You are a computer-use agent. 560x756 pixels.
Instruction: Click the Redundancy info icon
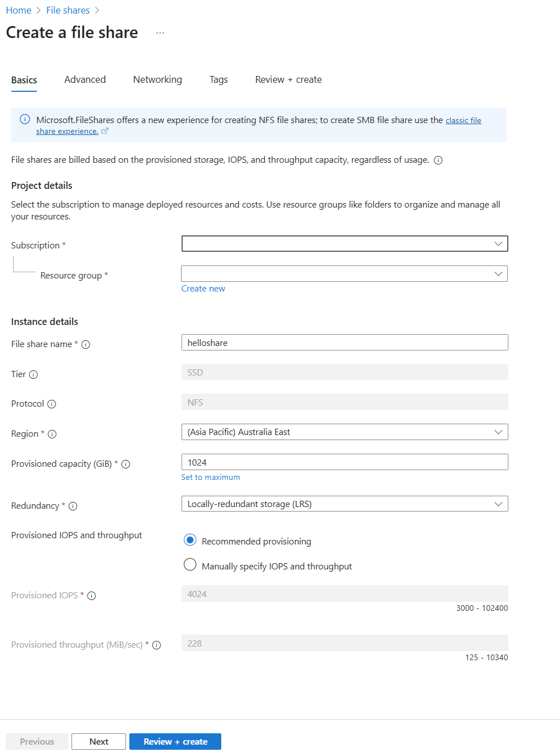73,506
